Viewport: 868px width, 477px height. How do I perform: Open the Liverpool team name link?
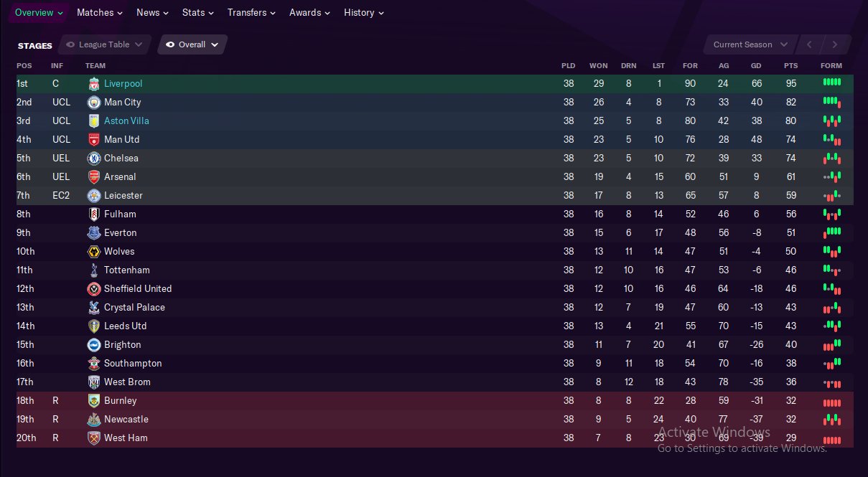pyautogui.click(x=123, y=84)
